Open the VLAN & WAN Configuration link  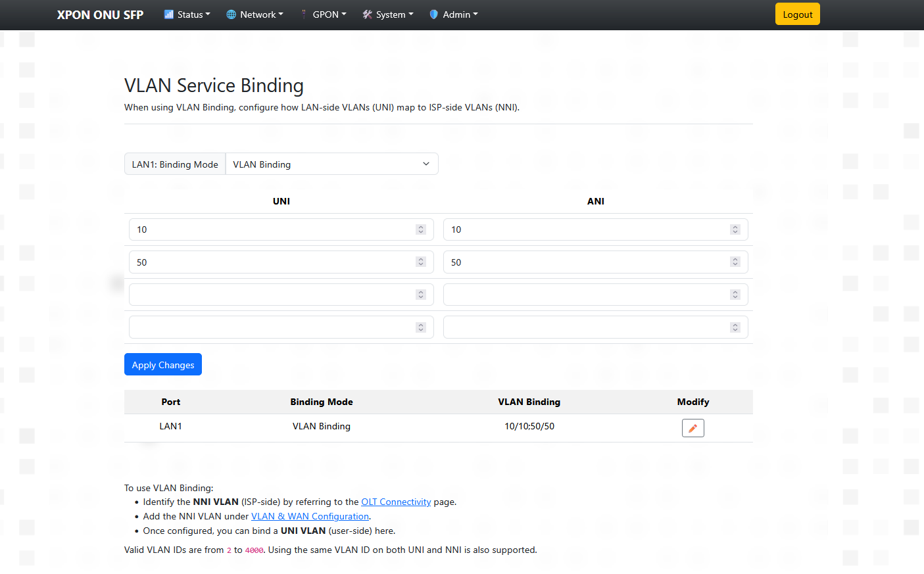pyautogui.click(x=310, y=516)
